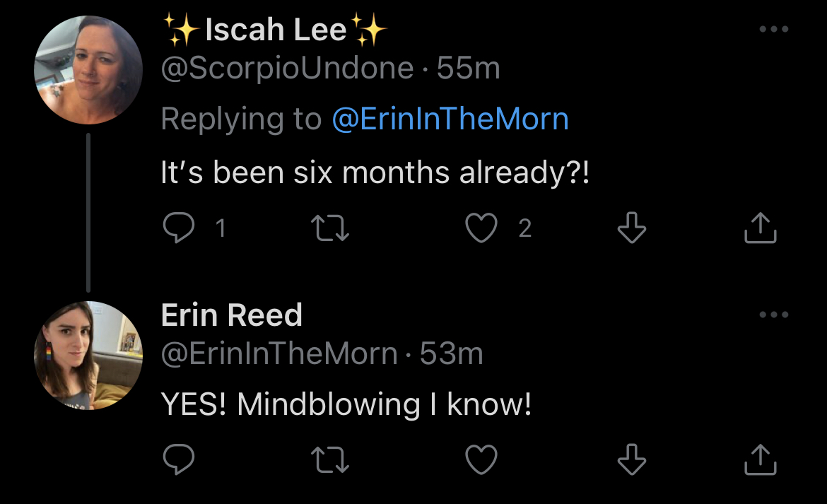This screenshot has width=827, height=504.
Task: Downvote Erin Reed's reply
Action: [x=632, y=461]
